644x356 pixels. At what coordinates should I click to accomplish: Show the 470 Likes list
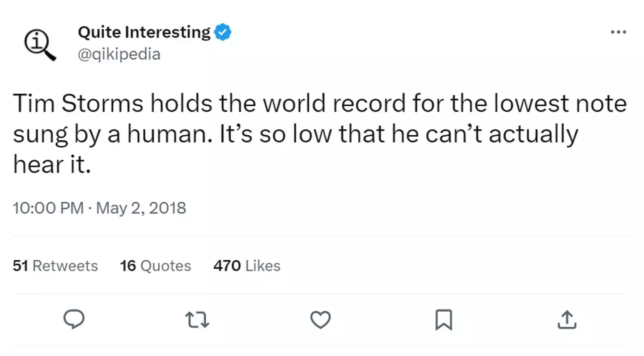click(x=247, y=266)
